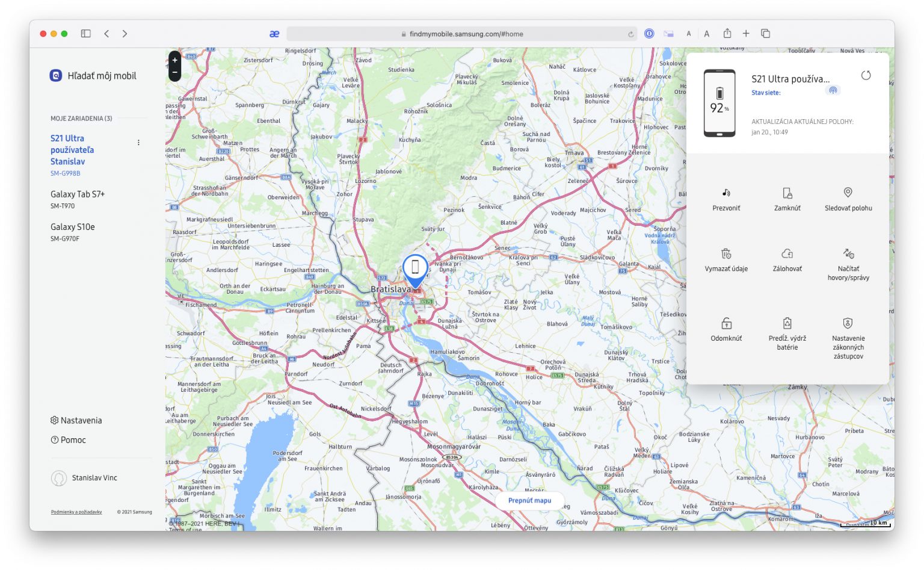Erase data via the Vymazať údaje icon

(726, 254)
